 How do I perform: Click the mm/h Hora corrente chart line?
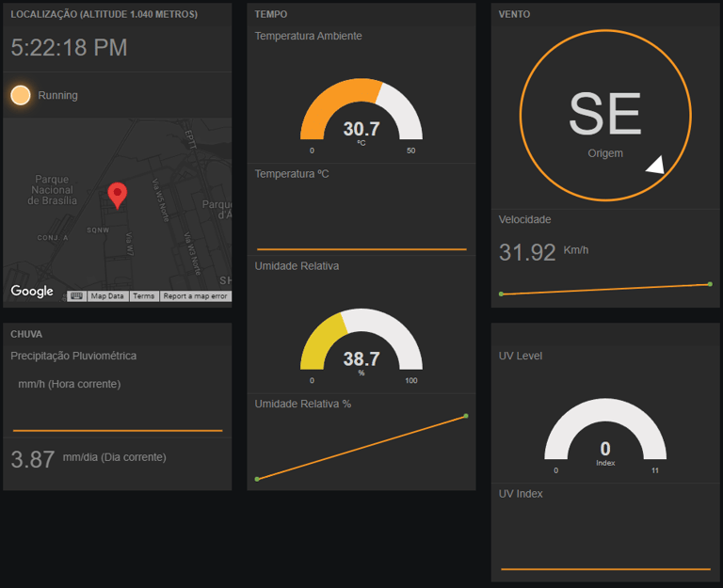(118, 430)
